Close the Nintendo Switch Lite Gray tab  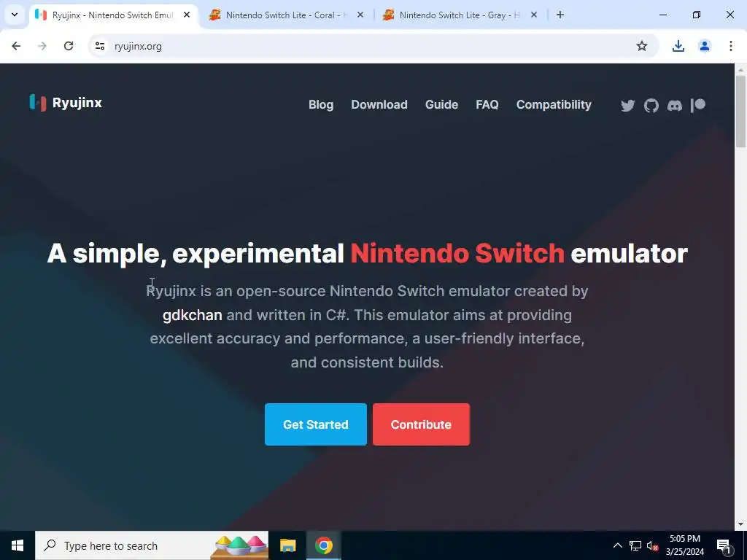(x=533, y=15)
